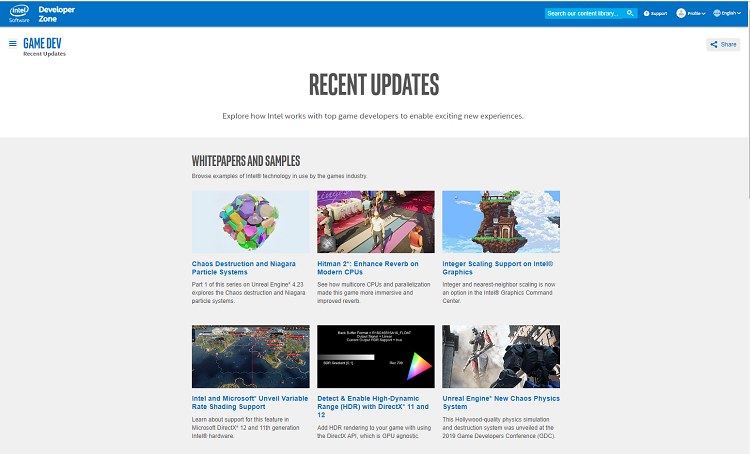
Task: Click the RECENT UPDATES page title
Action: 374,85
